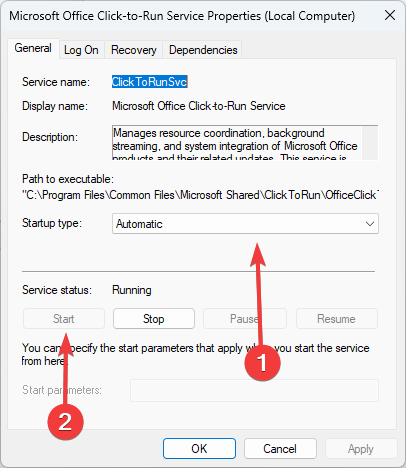Focus the Start parameters input field

point(254,390)
